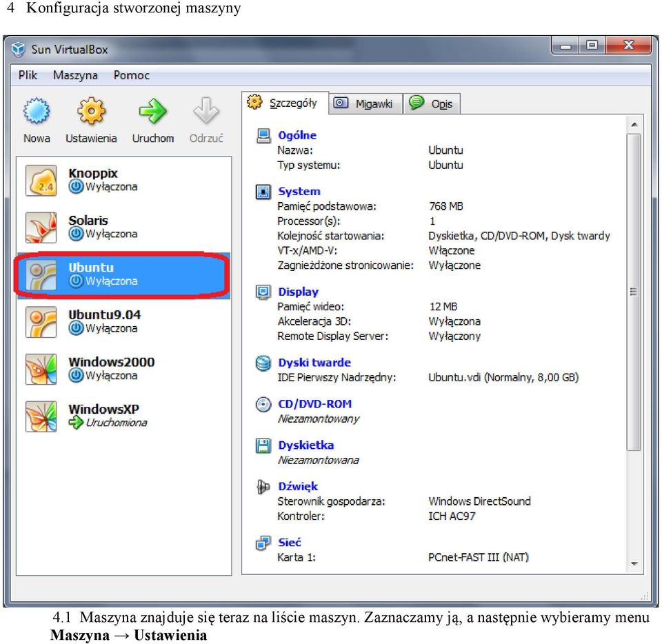Click the Nazwa: label under Ogólne

294,150
